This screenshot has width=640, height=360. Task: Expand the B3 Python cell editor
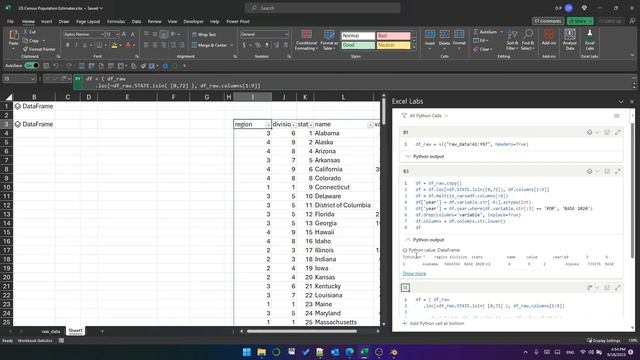(618, 171)
